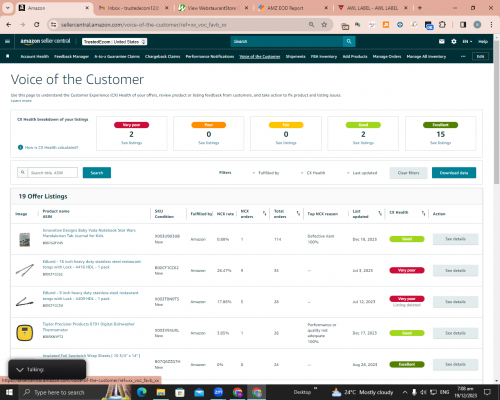The height and width of the screenshot is (400, 500).
Task: Click the Baby Yoda notebook thumbnail
Action: (25, 240)
